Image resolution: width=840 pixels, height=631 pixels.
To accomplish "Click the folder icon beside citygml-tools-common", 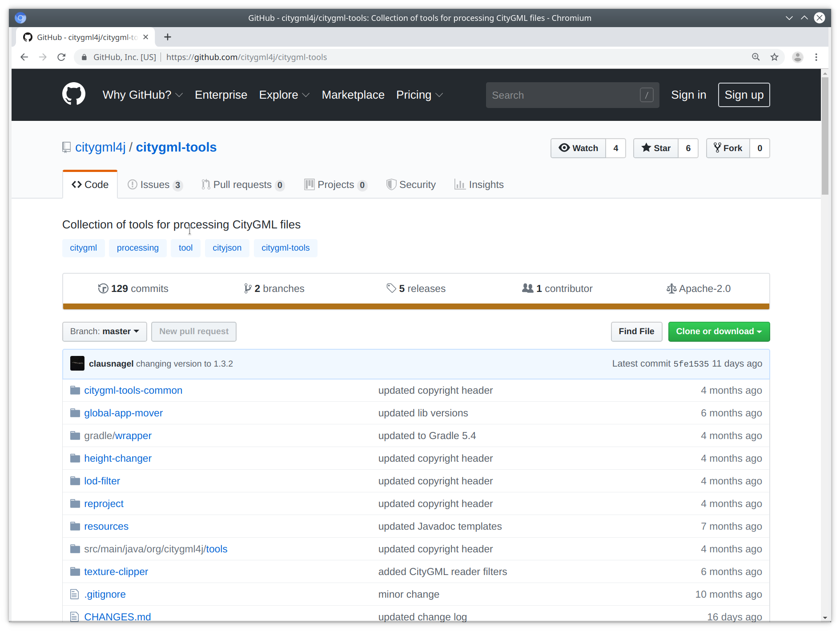I will 75,391.
